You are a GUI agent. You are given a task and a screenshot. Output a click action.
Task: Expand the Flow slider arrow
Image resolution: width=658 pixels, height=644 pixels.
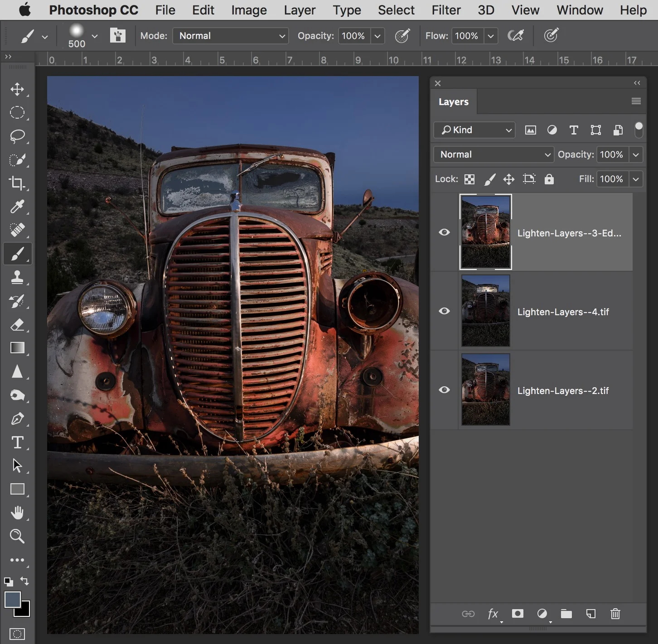pos(491,36)
